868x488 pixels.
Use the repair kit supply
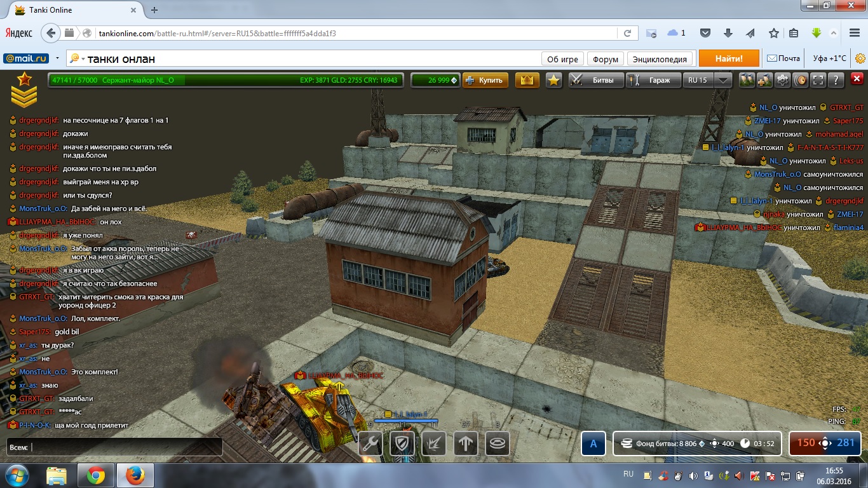coord(370,444)
